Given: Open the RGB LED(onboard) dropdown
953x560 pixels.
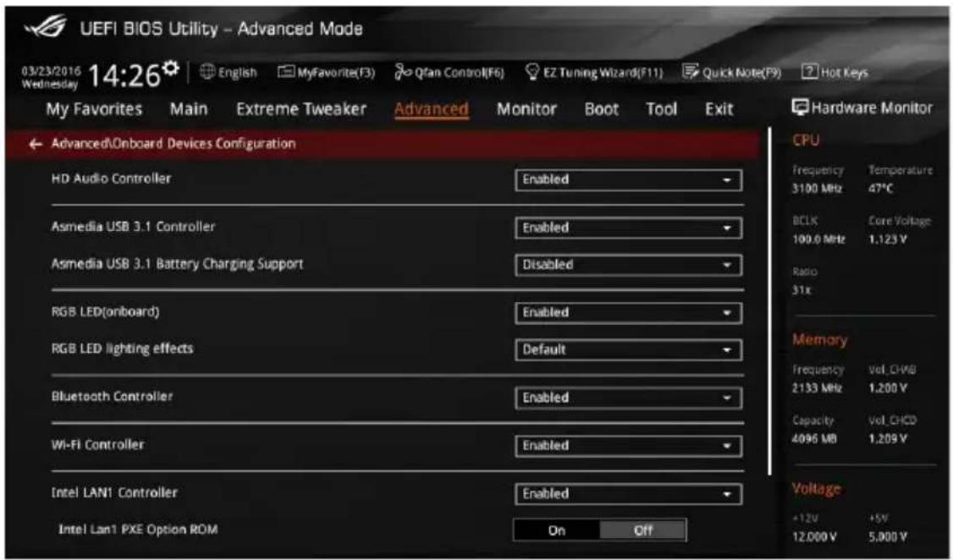Looking at the screenshot, I should pos(629,313).
